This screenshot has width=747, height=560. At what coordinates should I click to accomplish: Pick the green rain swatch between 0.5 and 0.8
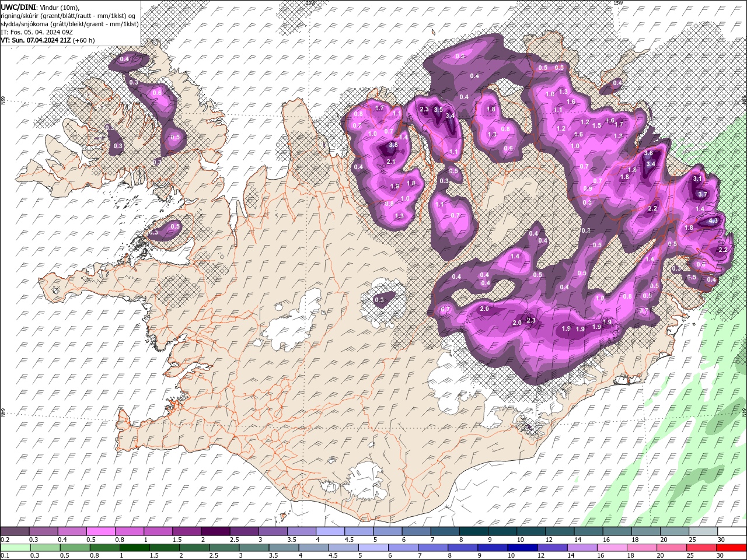pyautogui.click(x=75, y=548)
